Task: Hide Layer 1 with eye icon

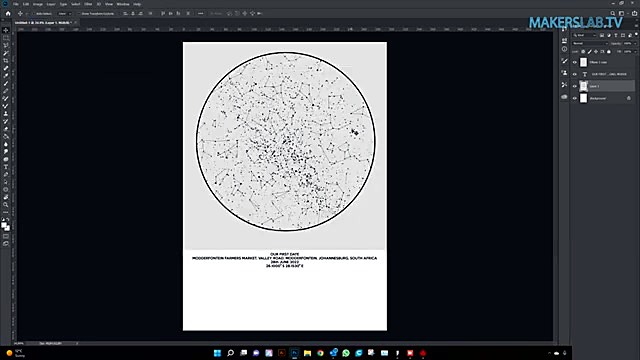Action: tap(575, 86)
